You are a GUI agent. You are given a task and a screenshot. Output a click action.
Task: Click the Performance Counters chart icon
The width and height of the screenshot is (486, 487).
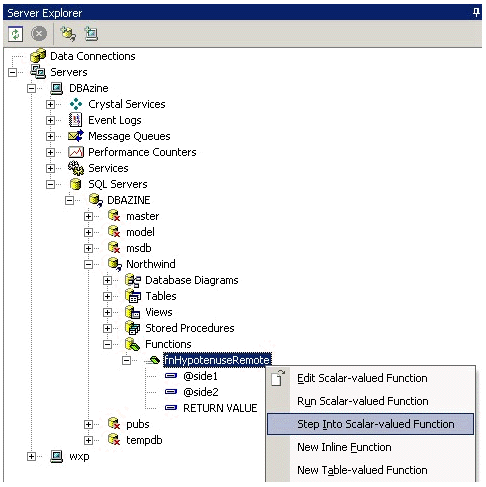point(76,152)
